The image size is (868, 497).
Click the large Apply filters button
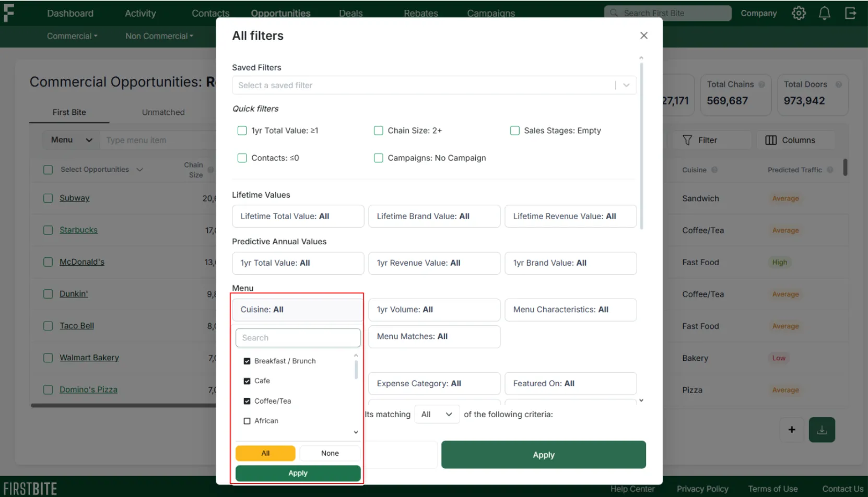pos(543,455)
